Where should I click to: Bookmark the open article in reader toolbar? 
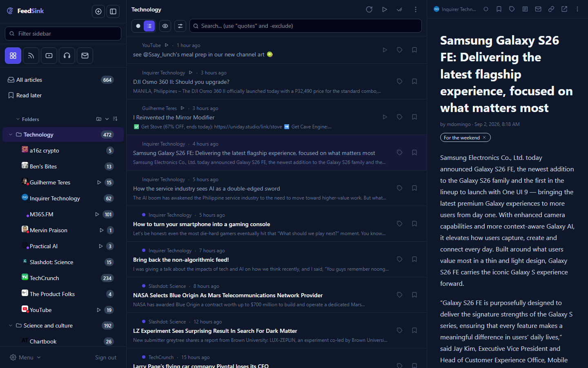(499, 9)
